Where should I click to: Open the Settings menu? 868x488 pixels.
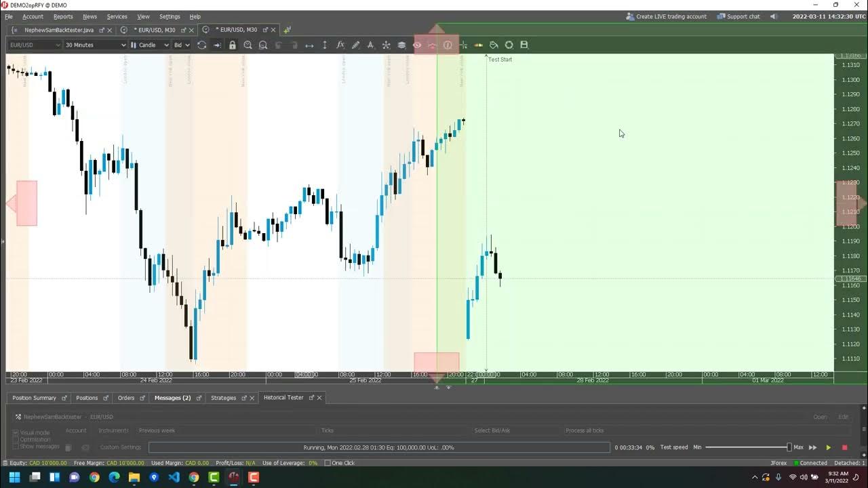pos(170,16)
